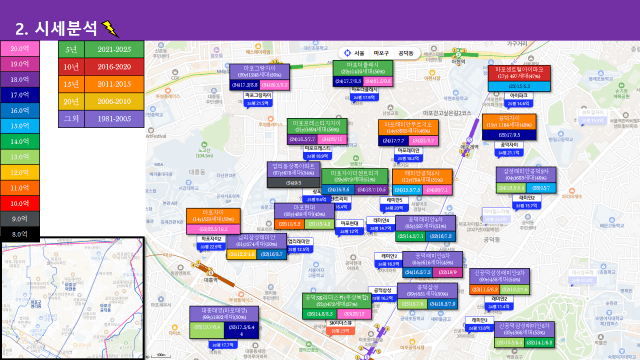Pick the 15.0억 sky-blue legend swatch
Image resolution: width=640 pixels, height=360 pixels.
point(20,126)
